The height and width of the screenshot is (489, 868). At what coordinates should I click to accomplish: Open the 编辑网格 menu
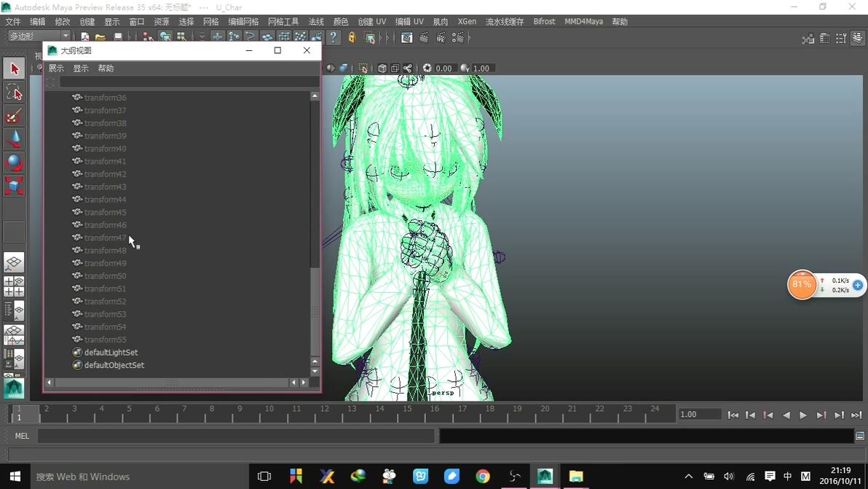[243, 22]
